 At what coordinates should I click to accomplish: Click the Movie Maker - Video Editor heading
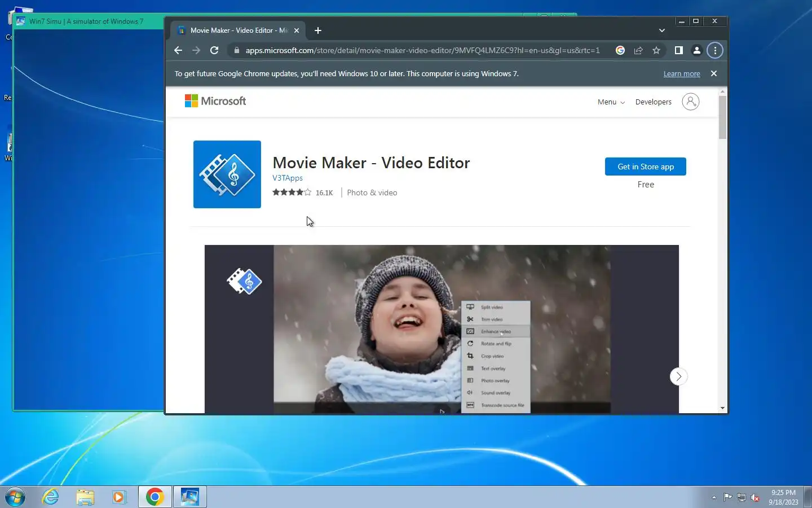pyautogui.click(x=371, y=163)
